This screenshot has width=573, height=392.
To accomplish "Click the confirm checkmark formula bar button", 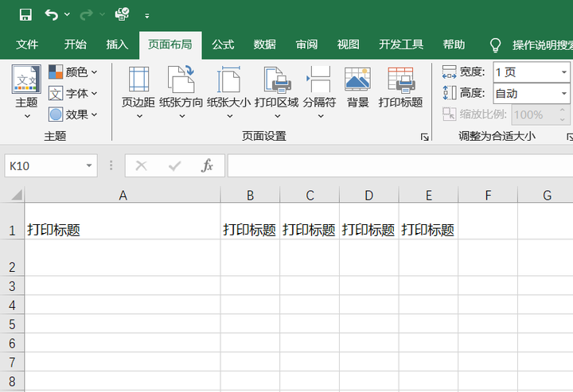I will coord(174,166).
